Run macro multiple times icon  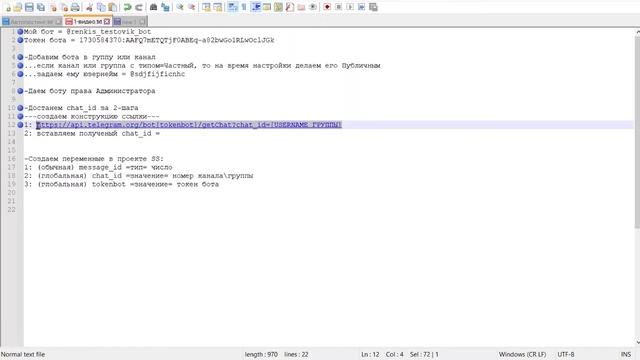[361, 7]
